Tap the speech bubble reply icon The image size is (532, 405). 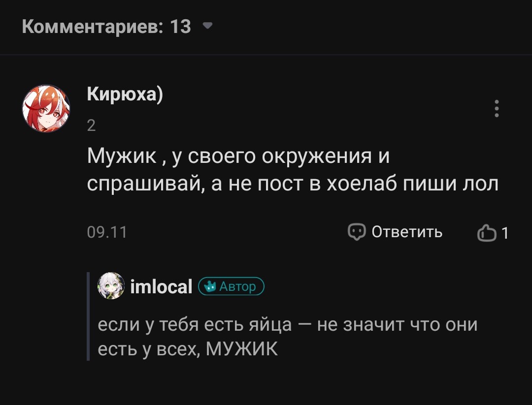pos(356,232)
